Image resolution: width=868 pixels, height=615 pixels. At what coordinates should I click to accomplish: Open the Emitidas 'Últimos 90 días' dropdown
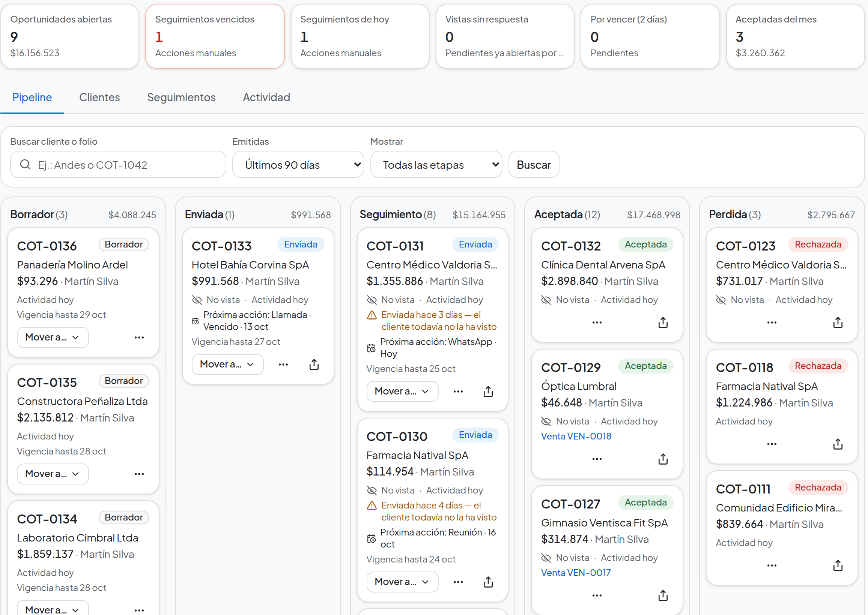pos(298,165)
